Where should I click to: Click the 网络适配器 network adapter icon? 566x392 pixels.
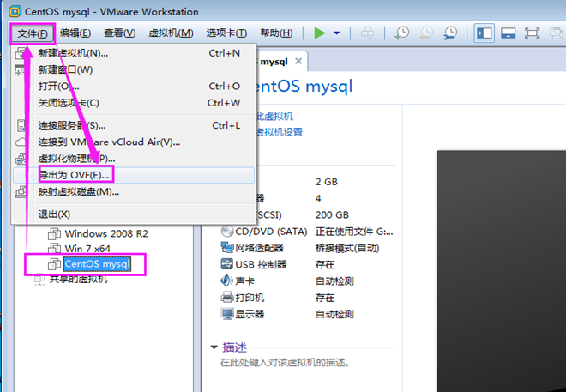(x=227, y=248)
